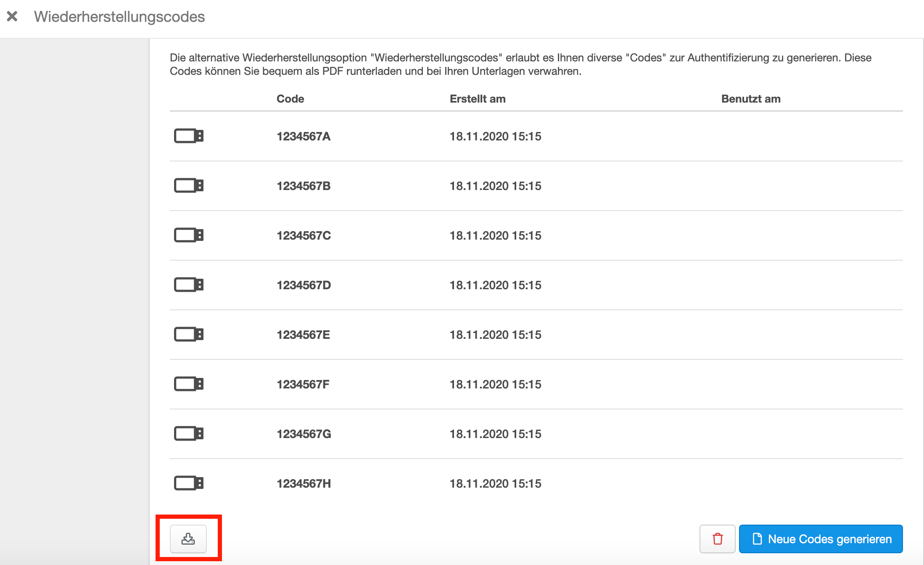Click the red trash delete button
This screenshot has height=565, width=924.
click(717, 539)
